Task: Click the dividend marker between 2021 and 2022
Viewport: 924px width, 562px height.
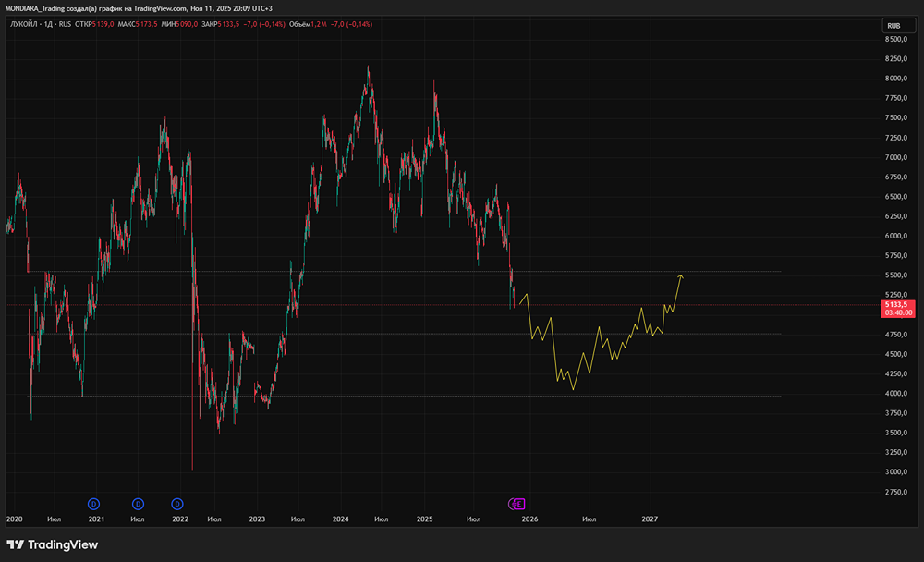Action: 138,504
